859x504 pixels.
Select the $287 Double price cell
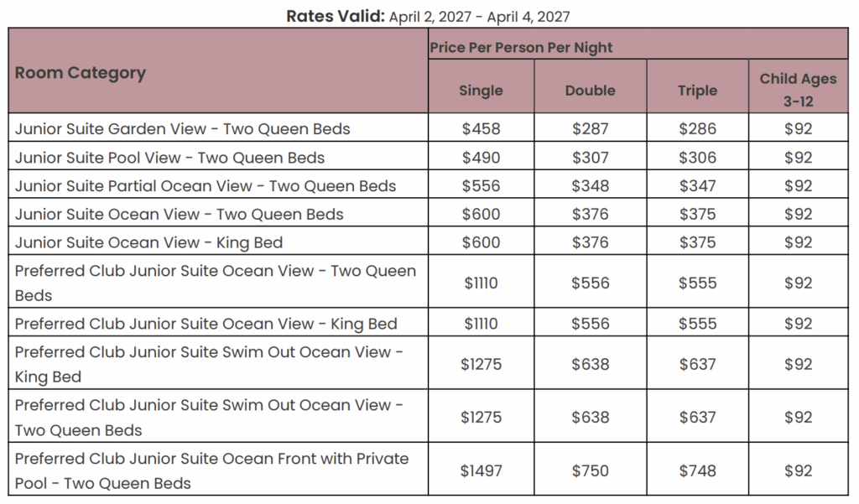(590, 129)
